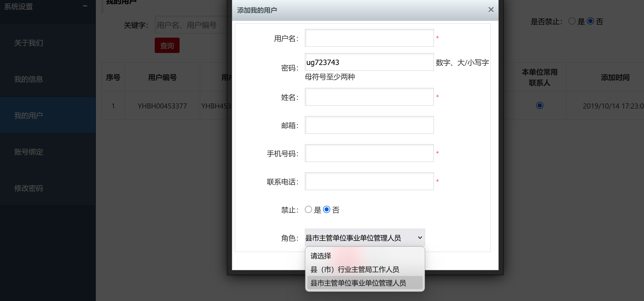Click the 用户编号 column header
The image size is (644, 301).
click(162, 77)
